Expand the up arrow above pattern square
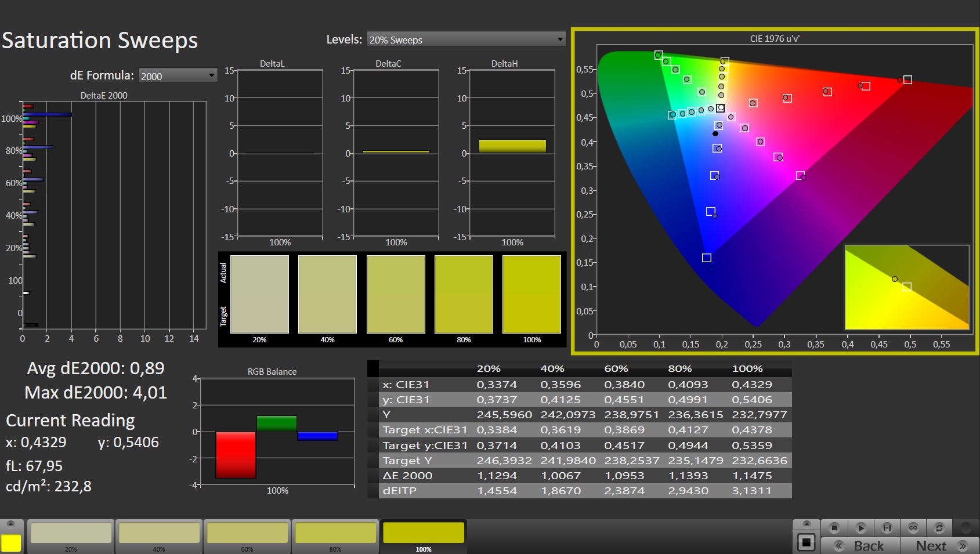 click(806, 524)
